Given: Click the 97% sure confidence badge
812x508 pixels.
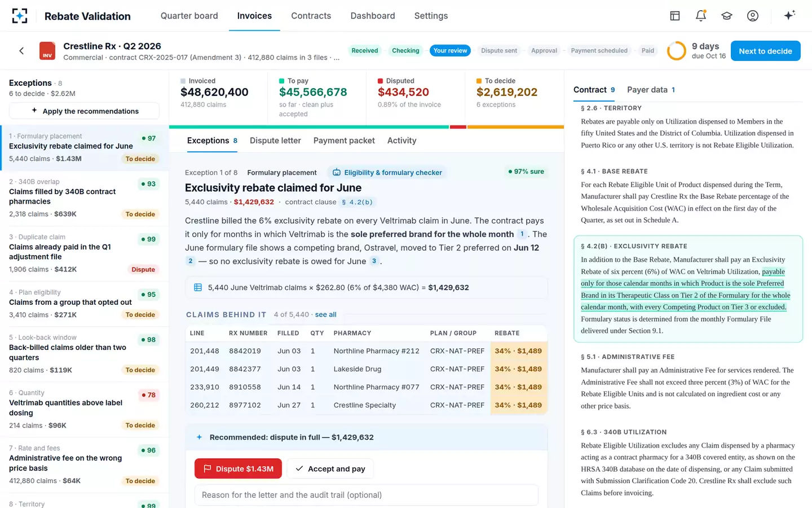Looking at the screenshot, I should coord(526,172).
